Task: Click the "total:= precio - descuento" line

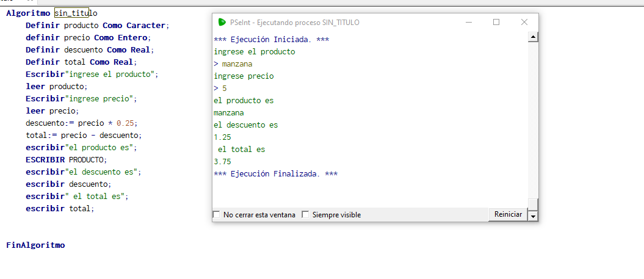Action: [x=84, y=135]
